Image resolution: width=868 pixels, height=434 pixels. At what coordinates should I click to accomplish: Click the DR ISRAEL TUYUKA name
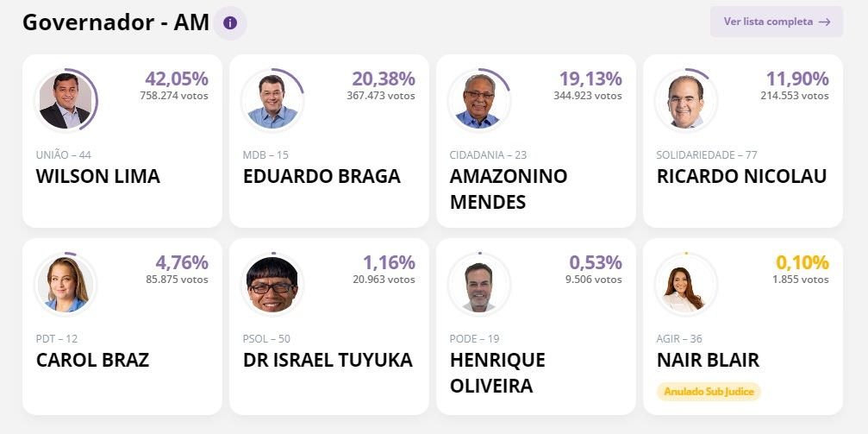(328, 360)
